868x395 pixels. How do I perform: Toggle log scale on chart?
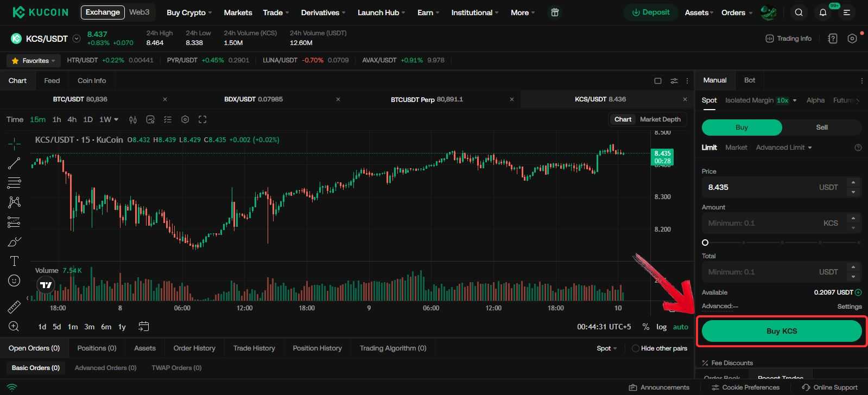(661, 327)
